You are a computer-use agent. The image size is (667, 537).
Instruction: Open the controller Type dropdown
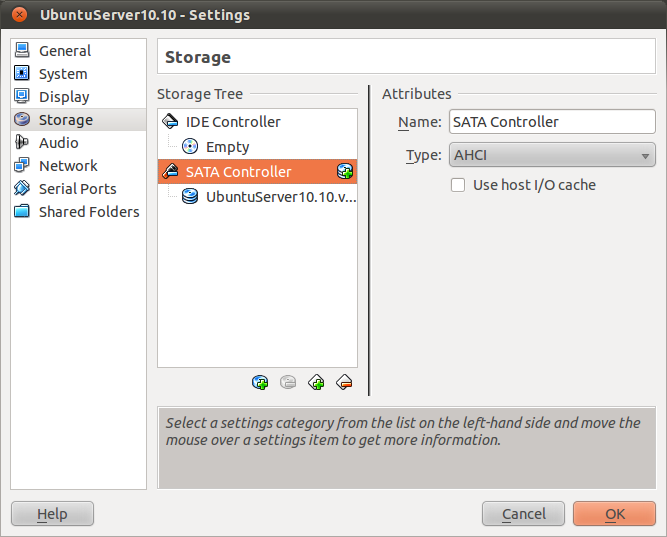552,156
